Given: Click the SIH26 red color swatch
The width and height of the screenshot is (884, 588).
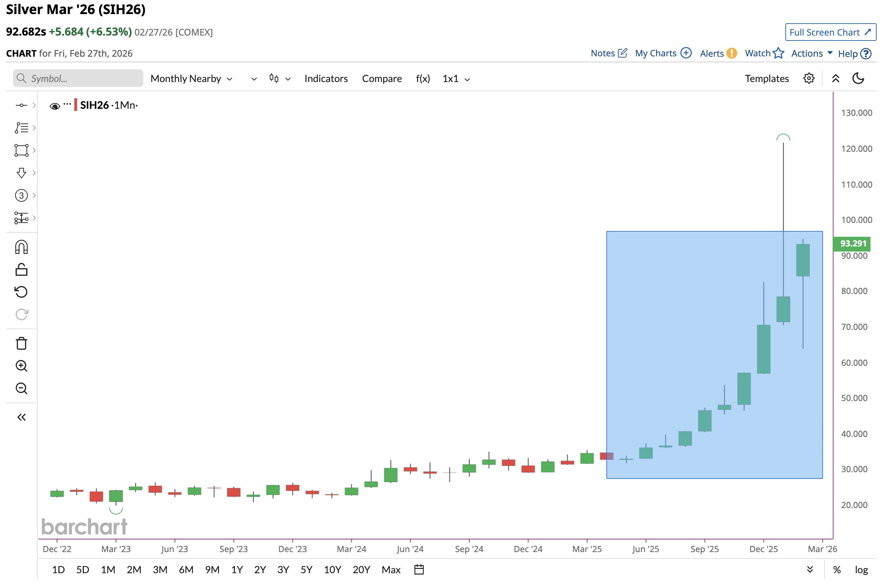Looking at the screenshot, I should [x=76, y=105].
